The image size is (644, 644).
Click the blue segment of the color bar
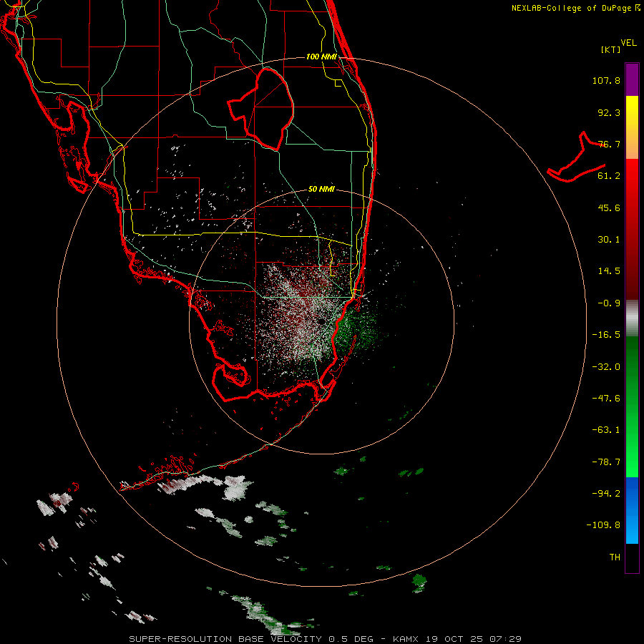click(x=632, y=510)
